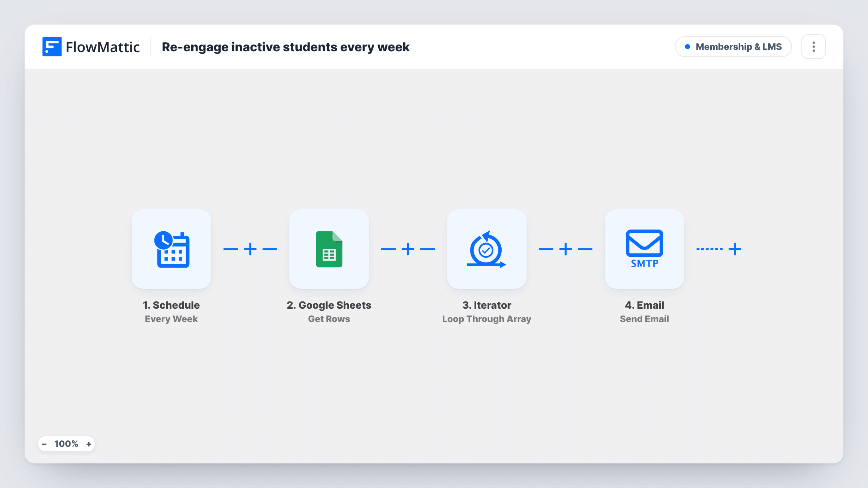This screenshot has width=868, height=488.
Task: Click the 'Loop Through Array' subtitle
Action: pos(487,319)
